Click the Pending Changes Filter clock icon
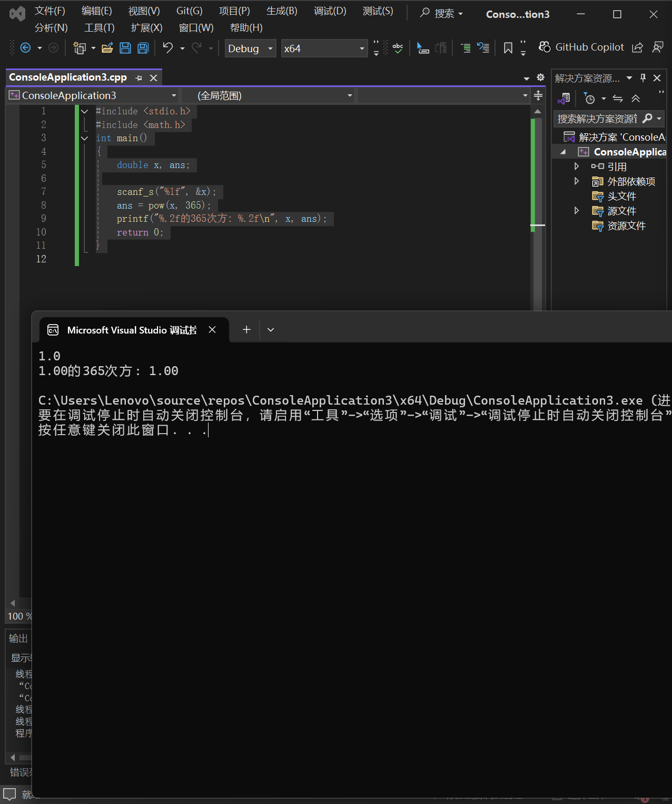 coord(589,99)
